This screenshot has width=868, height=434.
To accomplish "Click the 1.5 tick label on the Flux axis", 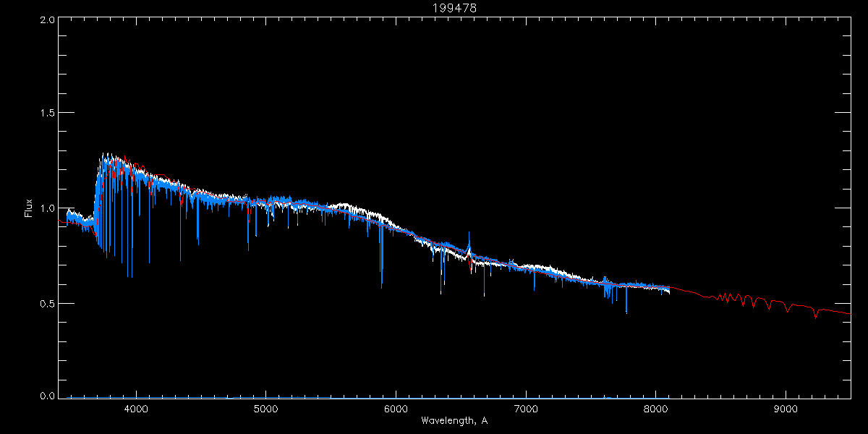I will [46, 114].
